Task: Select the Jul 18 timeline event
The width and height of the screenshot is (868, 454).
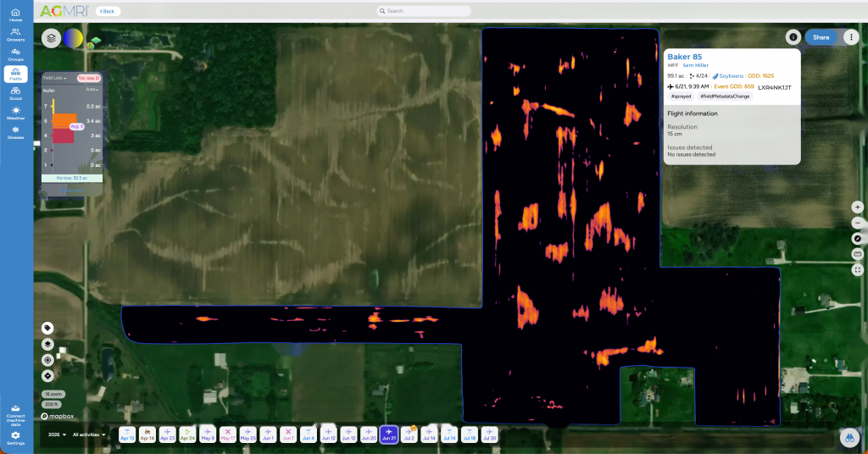Action: coord(470,435)
